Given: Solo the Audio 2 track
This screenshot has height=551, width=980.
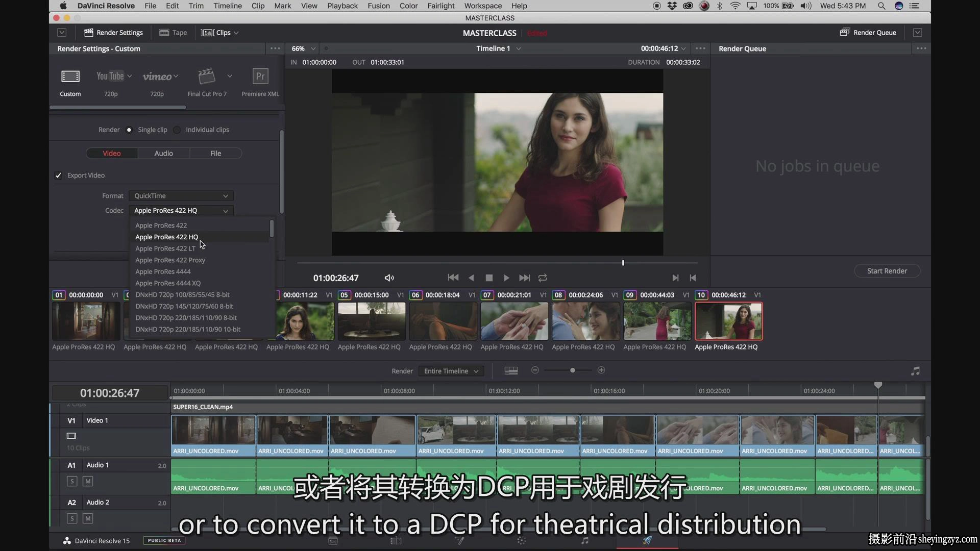Looking at the screenshot, I should click(72, 518).
